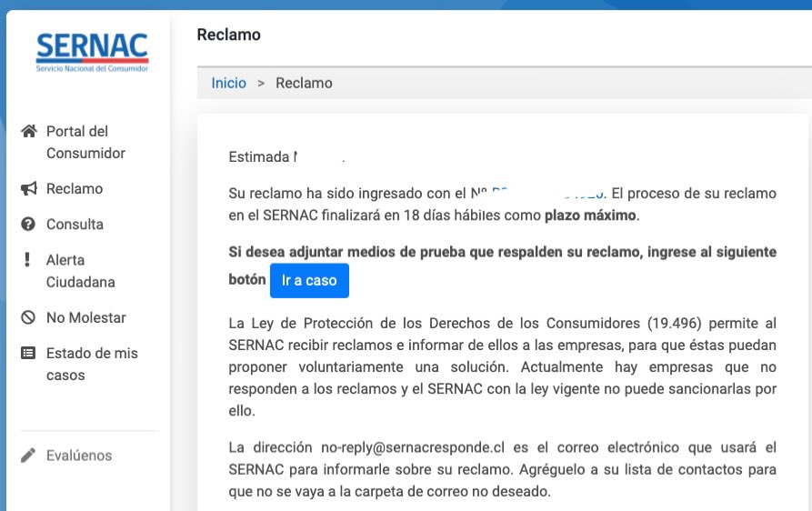Click the megaphone icon beside Reclamo
The height and width of the screenshot is (511, 812).
coord(29,188)
